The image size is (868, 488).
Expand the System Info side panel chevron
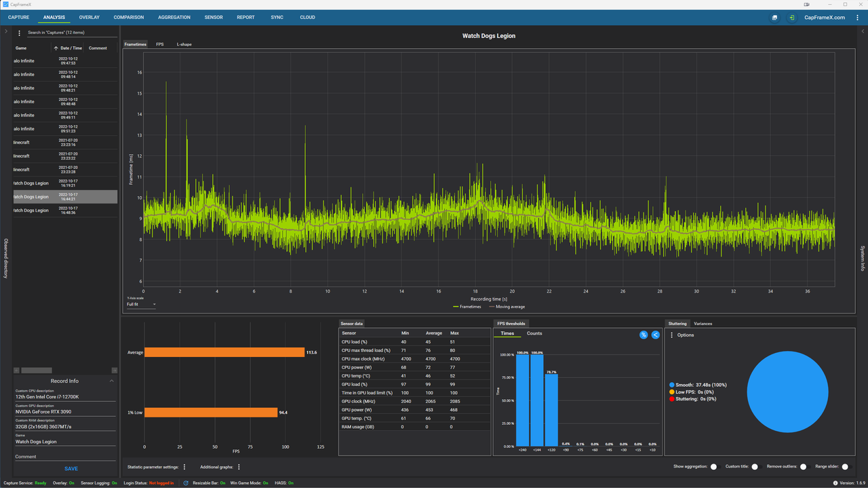(863, 31)
